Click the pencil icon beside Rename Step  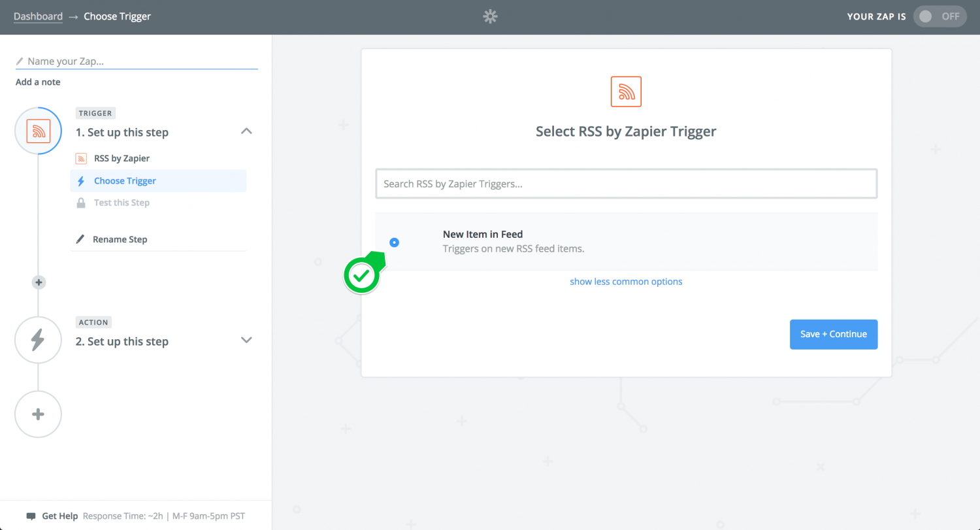coord(80,239)
